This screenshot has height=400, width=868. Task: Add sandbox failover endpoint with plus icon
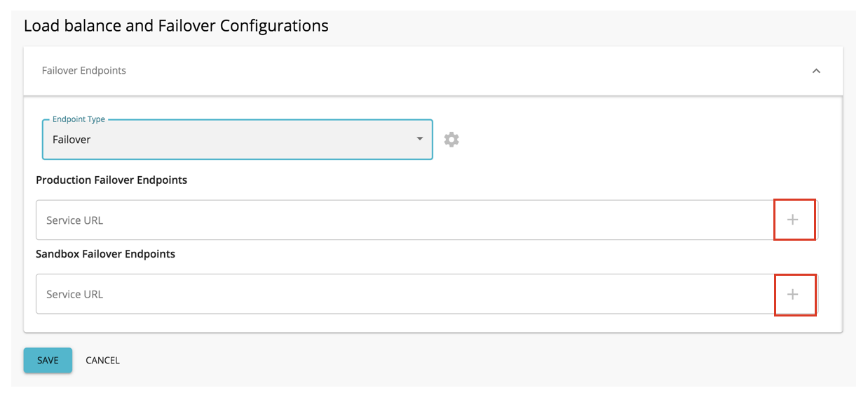click(793, 294)
